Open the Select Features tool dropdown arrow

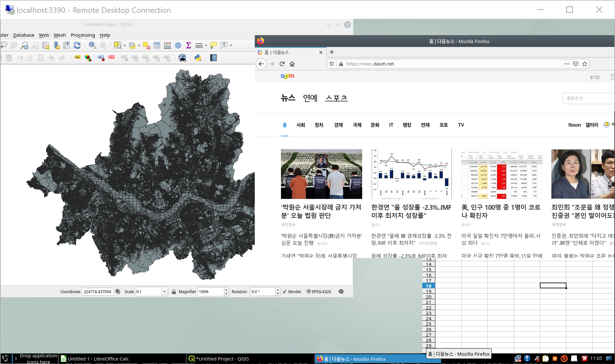tap(125, 45)
